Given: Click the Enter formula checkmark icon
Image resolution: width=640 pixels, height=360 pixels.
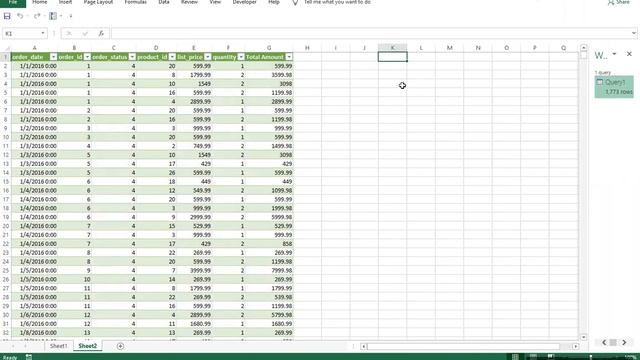Looking at the screenshot, I should [x=85, y=33].
